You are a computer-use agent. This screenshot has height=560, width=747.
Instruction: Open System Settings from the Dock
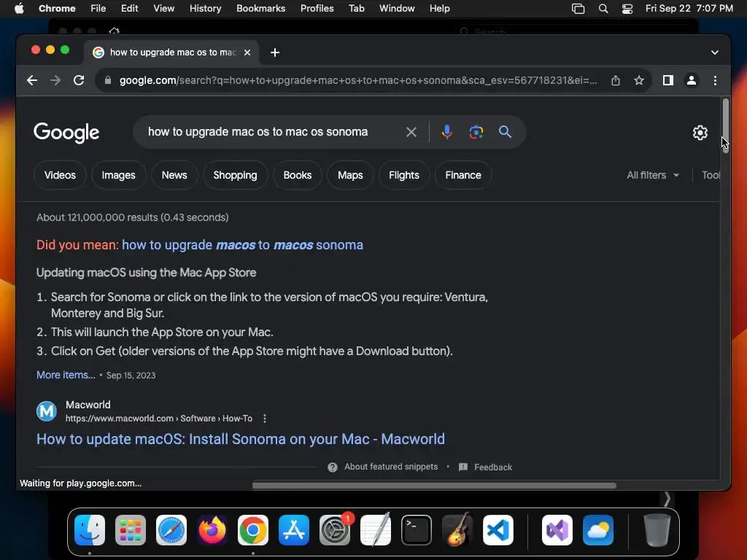[x=334, y=530]
